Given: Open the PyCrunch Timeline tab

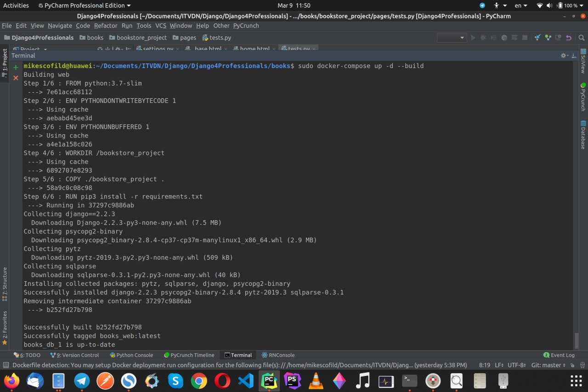Looking at the screenshot, I should 189,355.
